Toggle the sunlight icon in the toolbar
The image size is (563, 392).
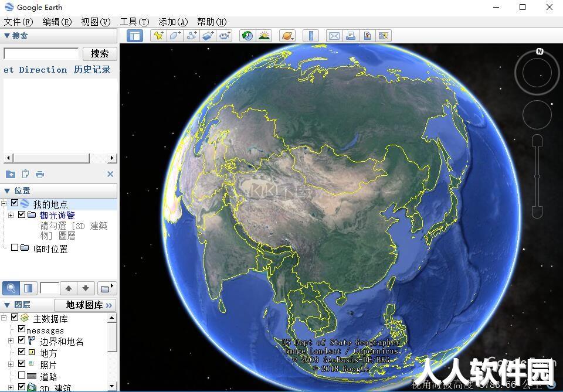point(264,36)
